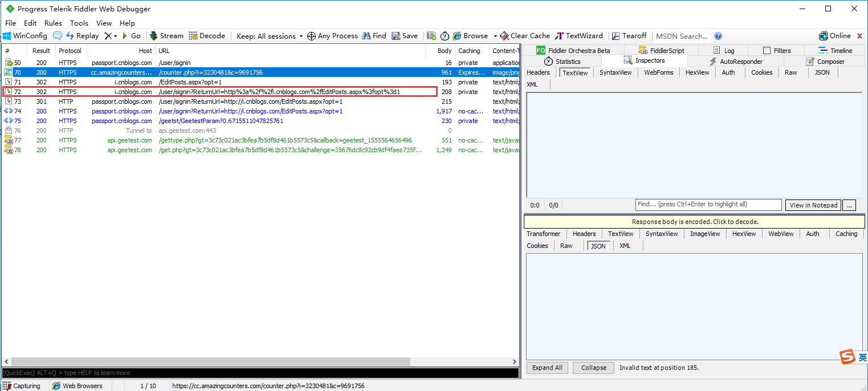Switch to the Log tab
This screenshot has height=391, width=868.
tap(723, 51)
